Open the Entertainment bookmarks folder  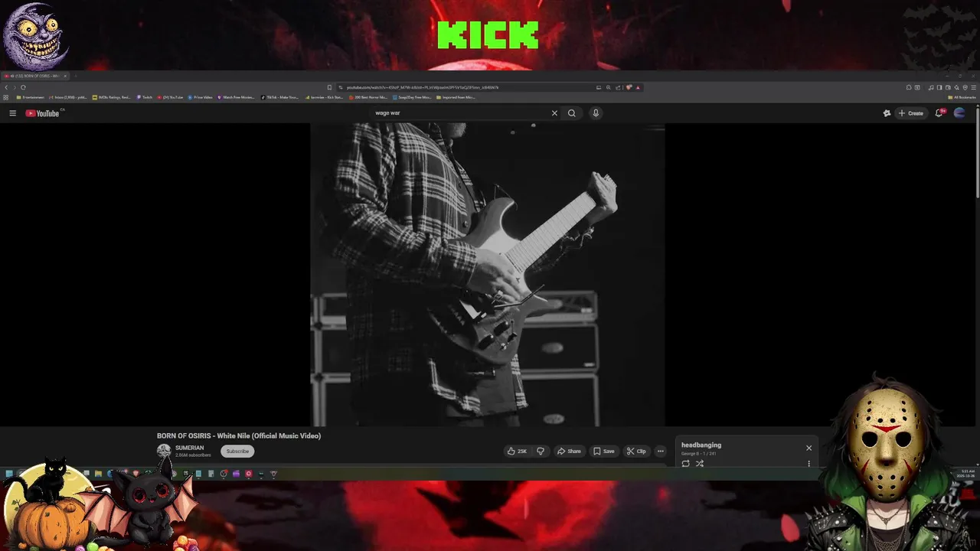point(31,97)
